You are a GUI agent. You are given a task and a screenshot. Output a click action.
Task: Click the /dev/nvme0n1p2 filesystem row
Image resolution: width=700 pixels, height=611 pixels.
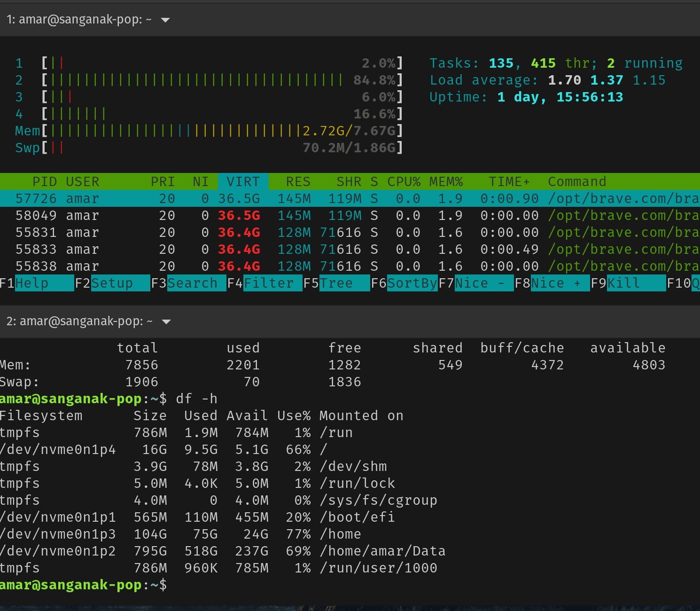pyautogui.click(x=223, y=551)
